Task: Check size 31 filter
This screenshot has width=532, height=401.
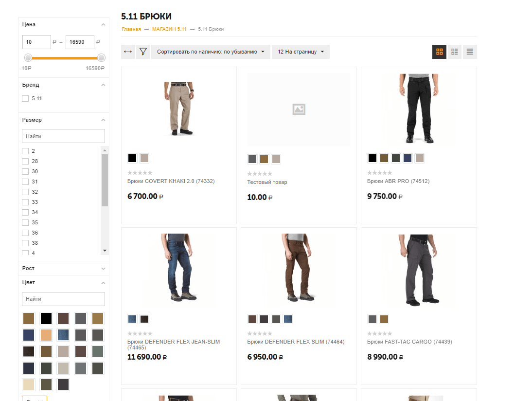Action: 25,182
